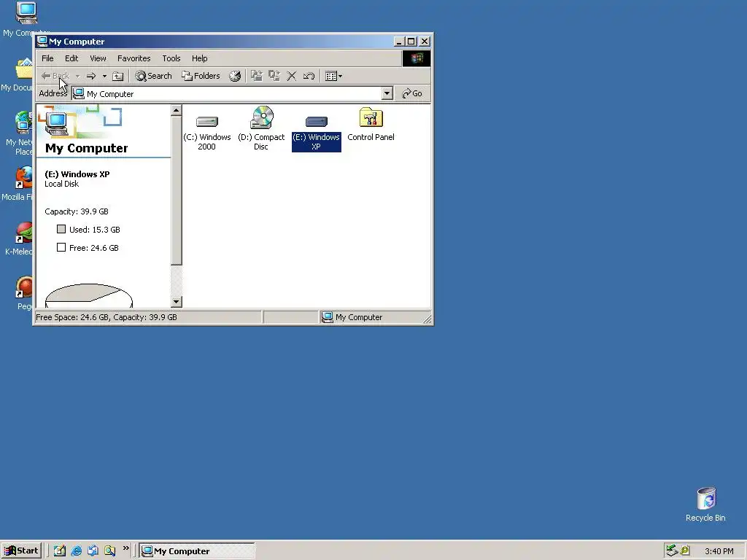Click the Copy To toolbar icon
The image size is (747, 560).
pos(274,76)
